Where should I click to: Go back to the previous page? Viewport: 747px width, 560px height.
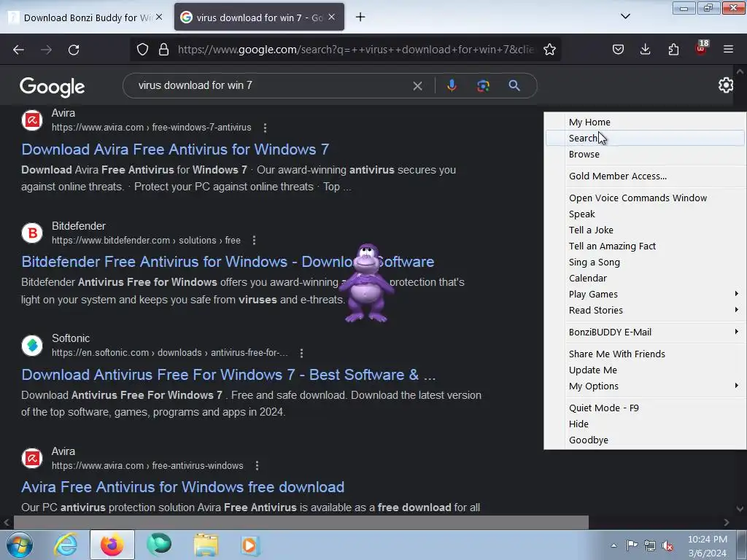[18, 50]
